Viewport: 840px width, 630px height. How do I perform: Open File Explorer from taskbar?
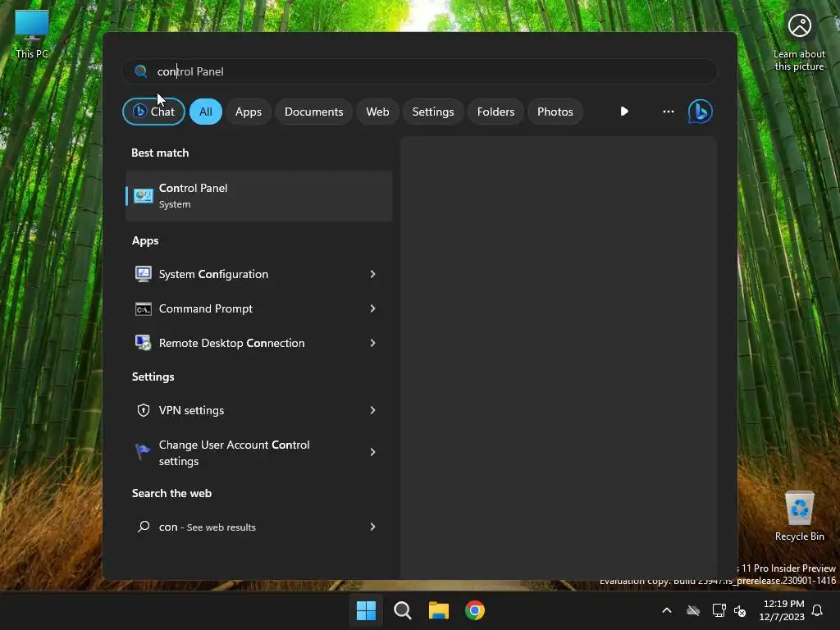tap(439, 610)
